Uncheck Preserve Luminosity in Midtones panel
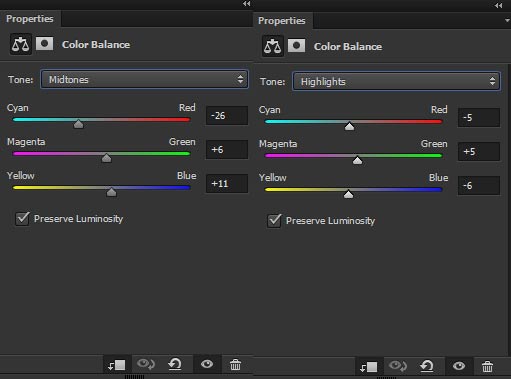The height and width of the screenshot is (379, 511). 23,219
